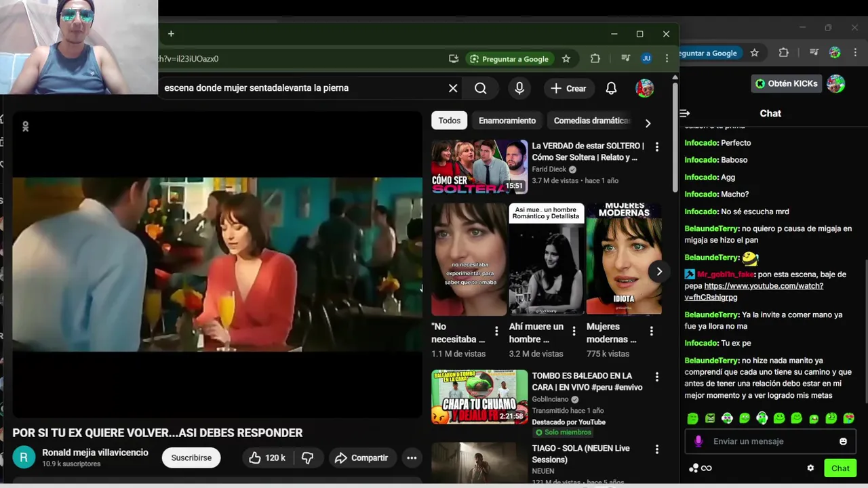Open options for 'Ahí muere un hombre' Short

pos(574,331)
